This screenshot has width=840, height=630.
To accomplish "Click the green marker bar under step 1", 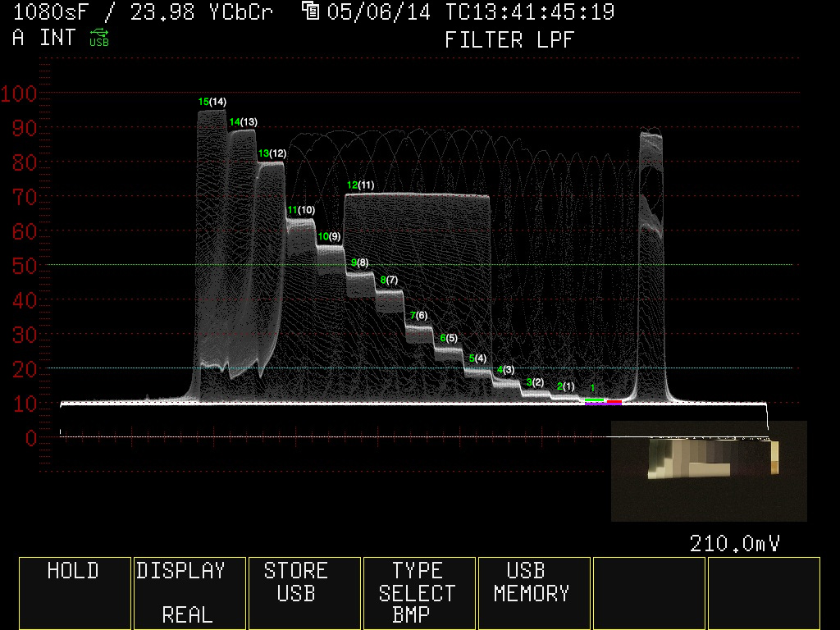I will pyautogui.click(x=594, y=400).
